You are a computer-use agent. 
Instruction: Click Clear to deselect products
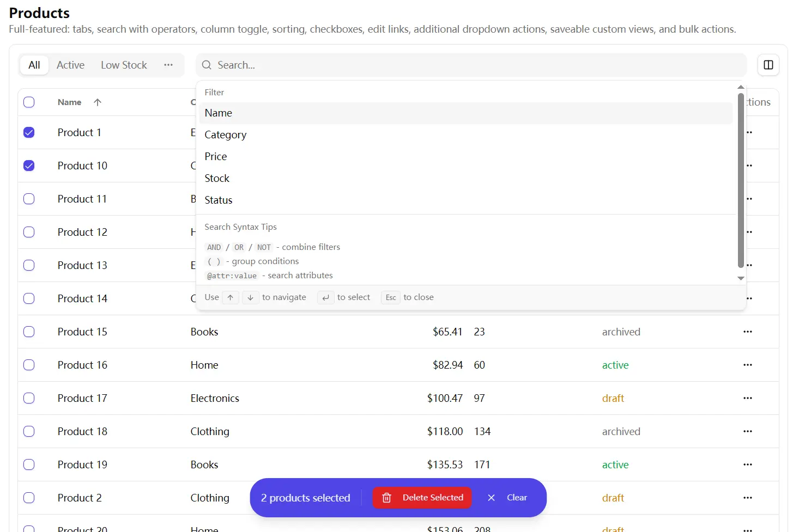516,497
